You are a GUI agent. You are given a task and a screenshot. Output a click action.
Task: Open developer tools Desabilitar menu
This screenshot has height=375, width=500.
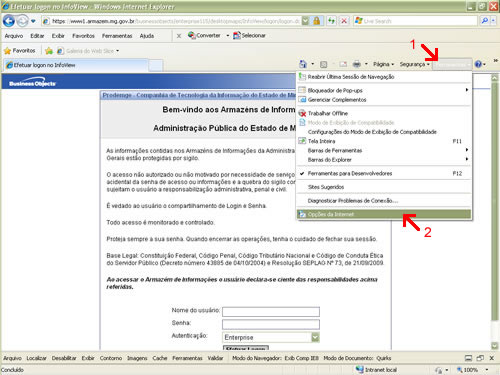64,358
